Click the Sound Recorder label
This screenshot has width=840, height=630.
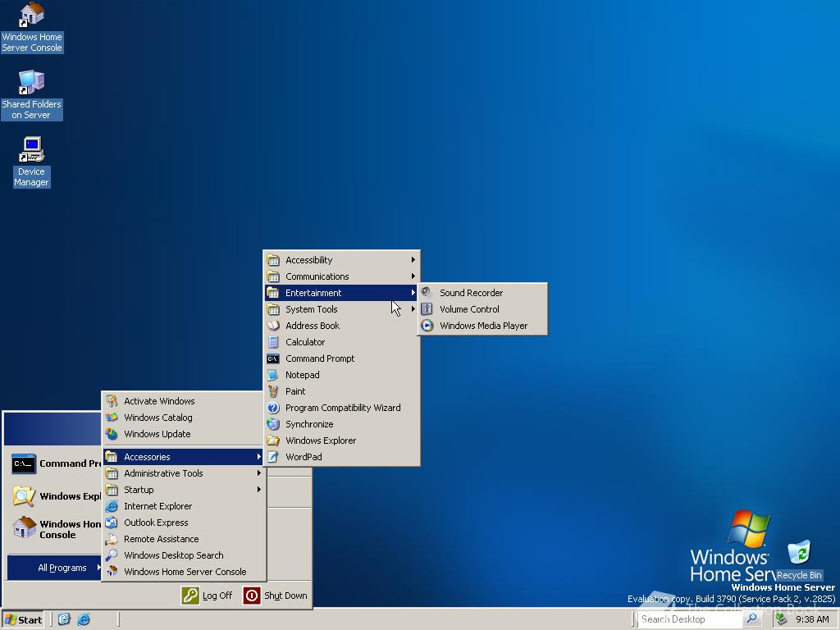point(472,293)
